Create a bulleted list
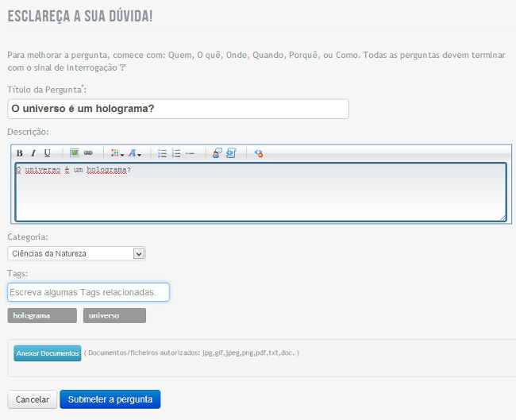516x420 pixels. pyautogui.click(x=162, y=153)
